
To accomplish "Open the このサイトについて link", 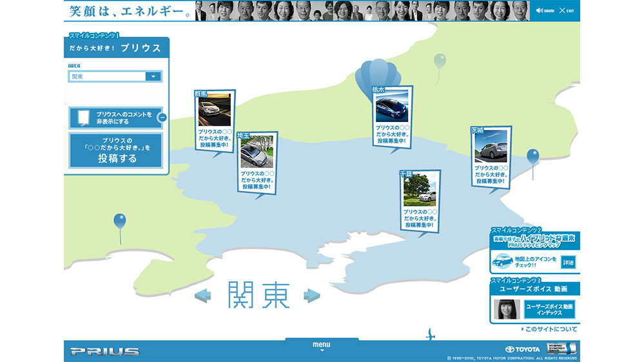I will [x=549, y=329].
